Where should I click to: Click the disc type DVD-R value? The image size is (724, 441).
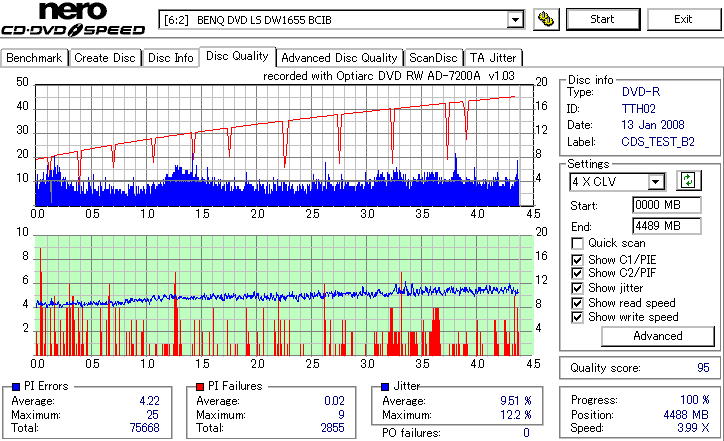click(641, 92)
